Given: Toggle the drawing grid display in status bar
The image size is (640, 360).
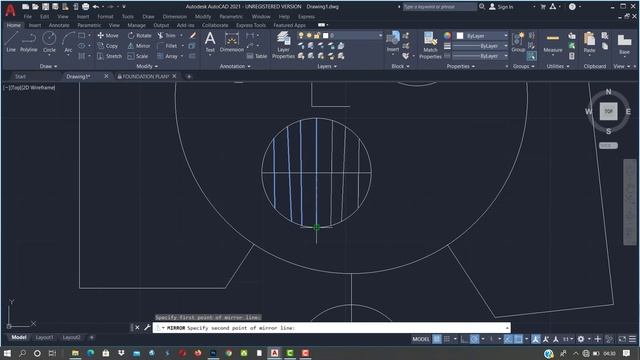Looking at the screenshot, I should (x=437, y=339).
